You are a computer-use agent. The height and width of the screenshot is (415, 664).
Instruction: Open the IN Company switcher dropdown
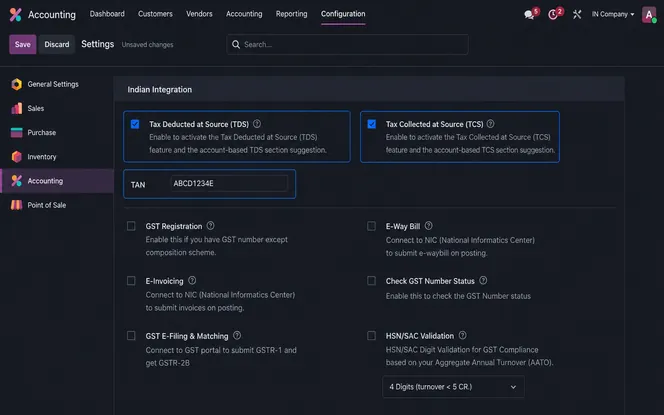coord(613,14)
